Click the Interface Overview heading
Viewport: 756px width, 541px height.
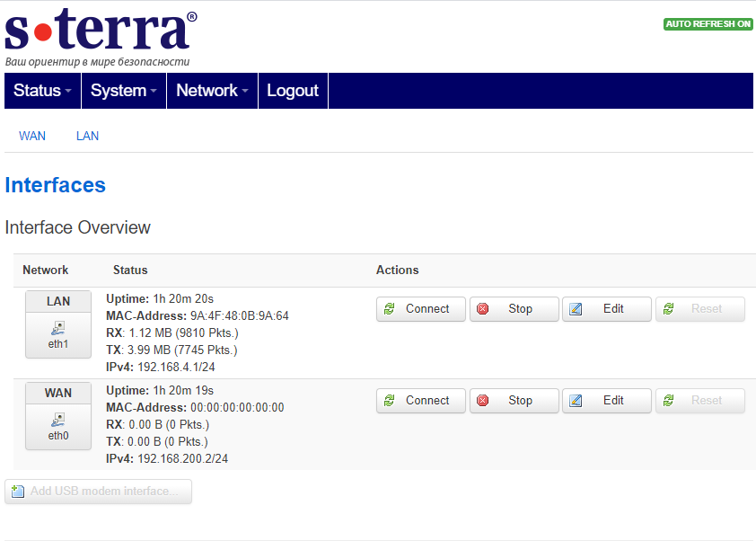77,227
